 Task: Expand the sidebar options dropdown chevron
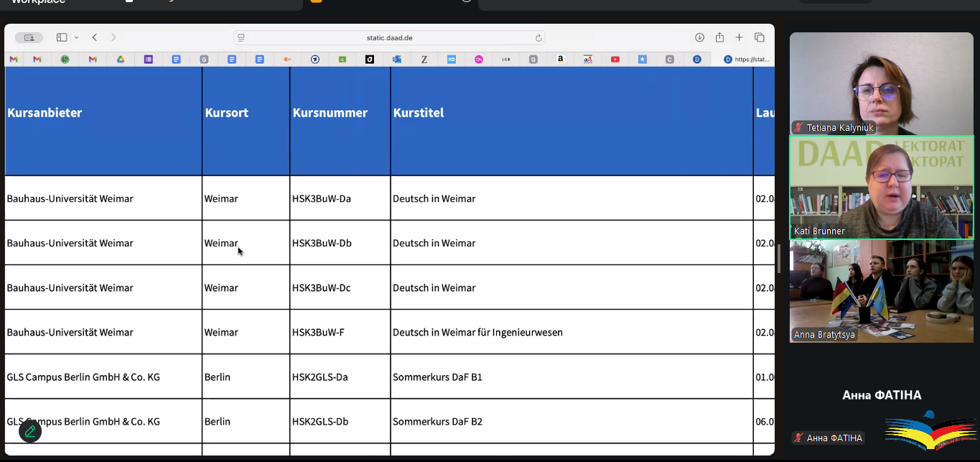point(77,37)
